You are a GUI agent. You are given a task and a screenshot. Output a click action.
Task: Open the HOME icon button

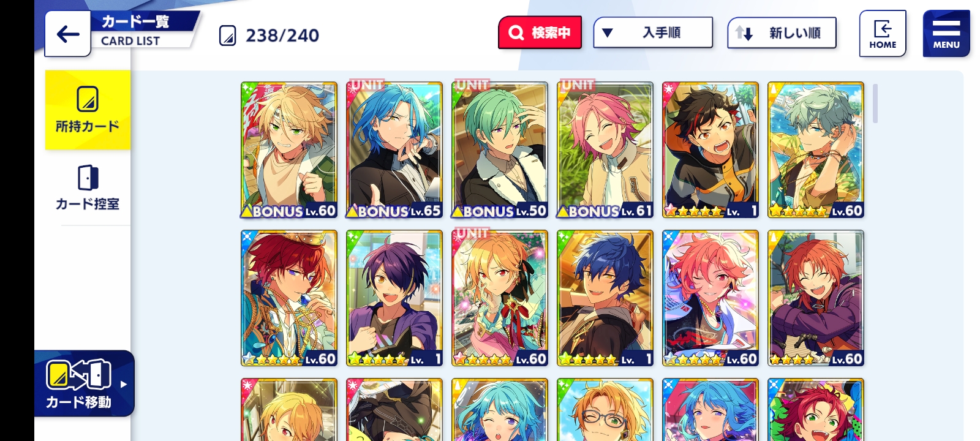coord(883,34)
